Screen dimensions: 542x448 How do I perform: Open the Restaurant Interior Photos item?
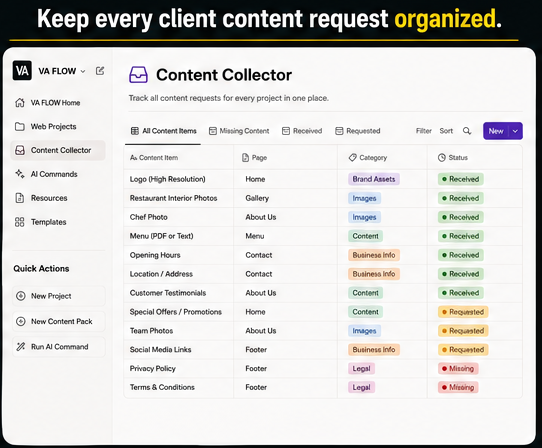pos(174,198)
